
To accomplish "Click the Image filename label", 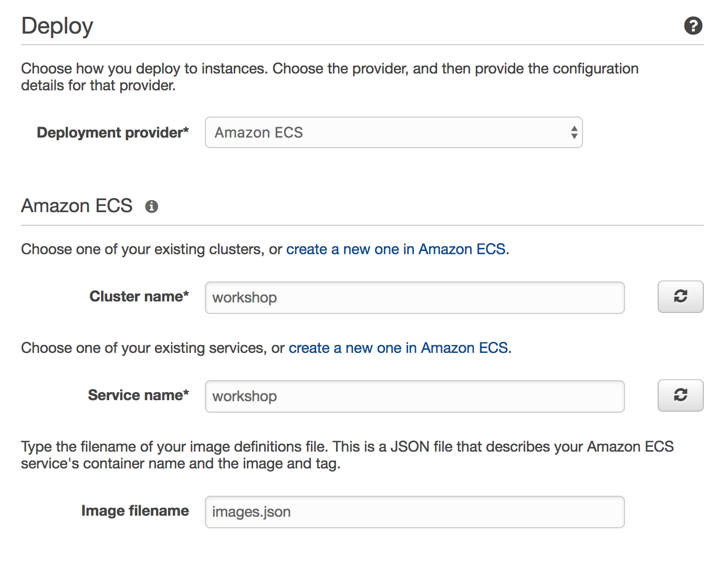I will [135, 510].
